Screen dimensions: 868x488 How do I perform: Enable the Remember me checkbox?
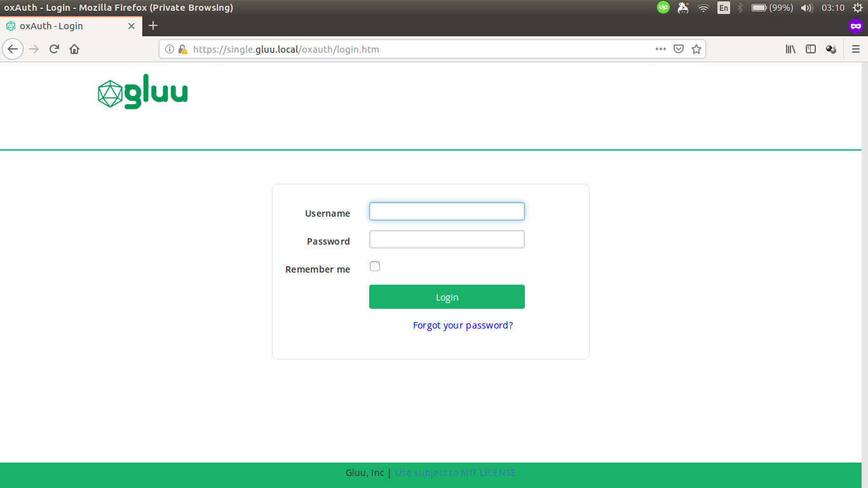(x=374, y=266)
